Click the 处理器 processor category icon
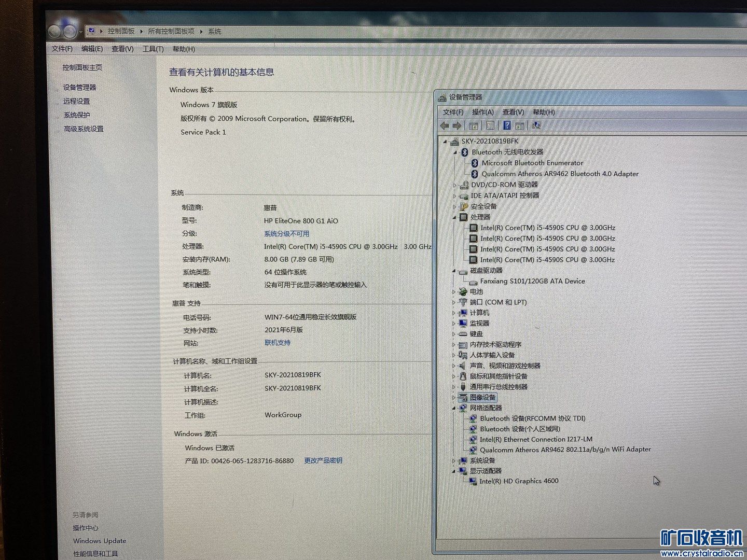Image resolution: width=747 pixels, height=560 pixels. pyautogui.click(x=464, y=217)
